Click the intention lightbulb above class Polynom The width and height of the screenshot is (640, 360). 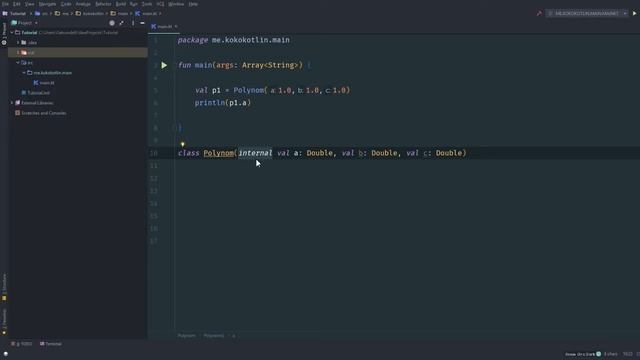pos(182,144)
